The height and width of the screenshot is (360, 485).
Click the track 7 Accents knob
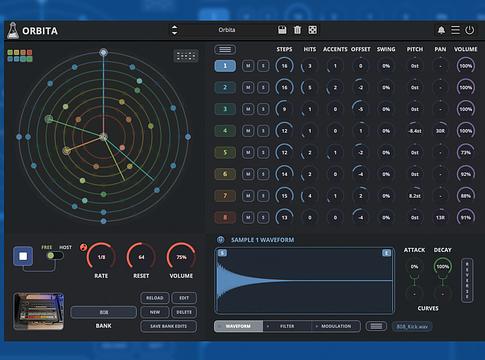[x=335, y=196]
